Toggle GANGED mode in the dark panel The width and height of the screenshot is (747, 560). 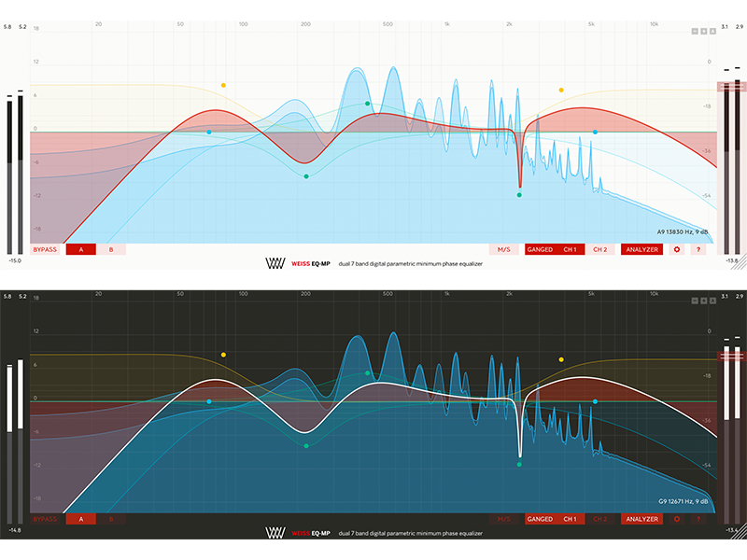[x=540, y=519]
